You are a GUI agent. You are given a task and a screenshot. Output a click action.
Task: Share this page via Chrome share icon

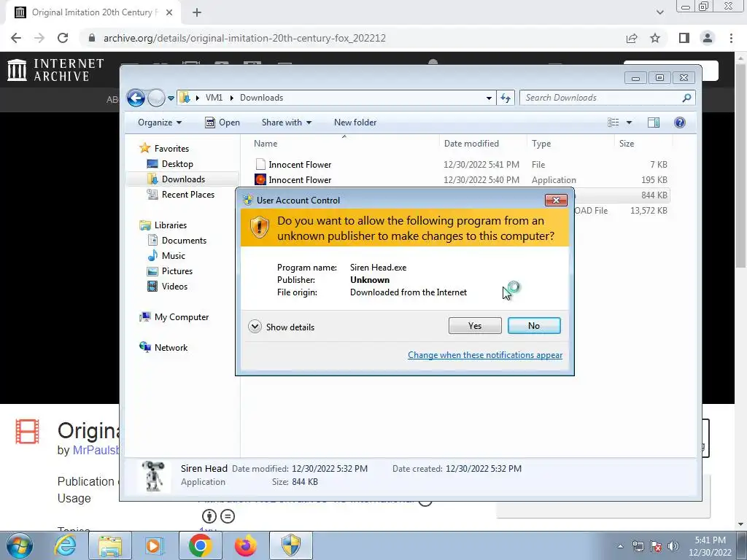tap(632, 38)
